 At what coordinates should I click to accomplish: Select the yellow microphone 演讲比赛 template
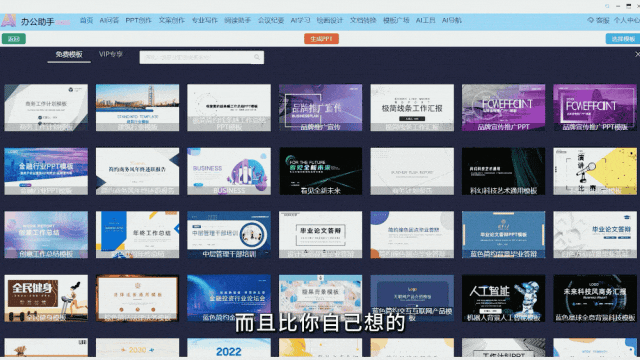point(595,171)
